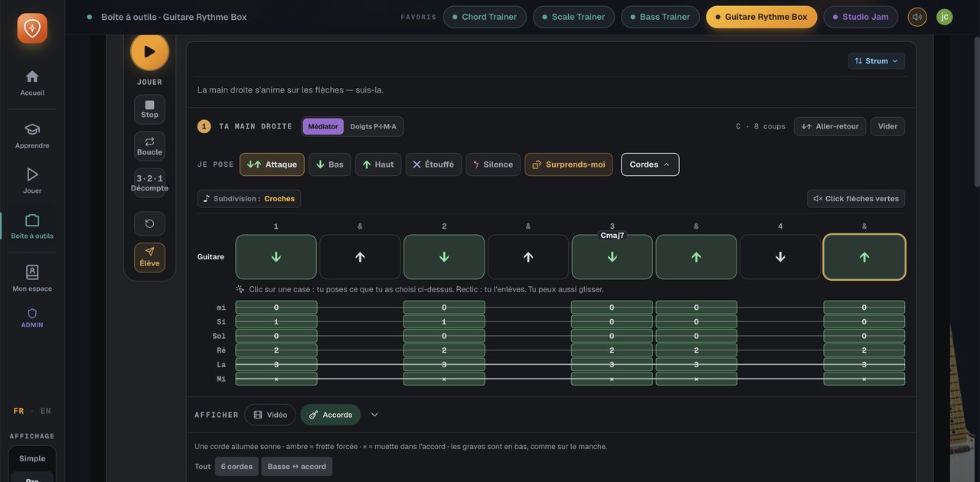Image resolution: width=980 pixels, height=482 pixels.
Task: Click the Basse ↔ accord button
Action: tap(297, 467)
